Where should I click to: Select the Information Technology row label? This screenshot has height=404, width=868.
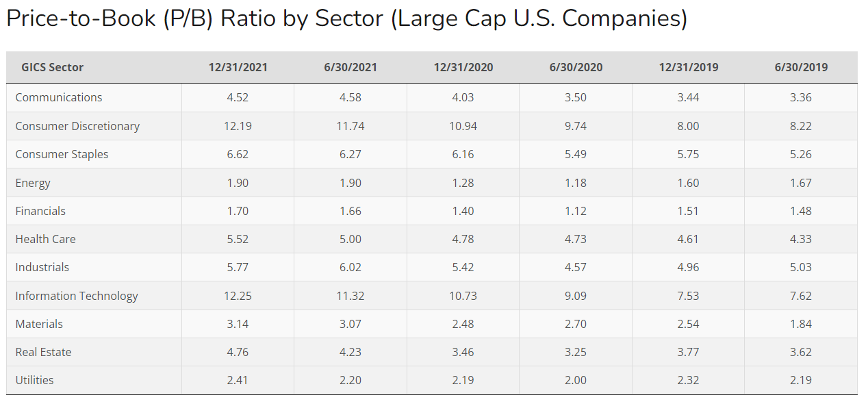[x=77, y=296]
